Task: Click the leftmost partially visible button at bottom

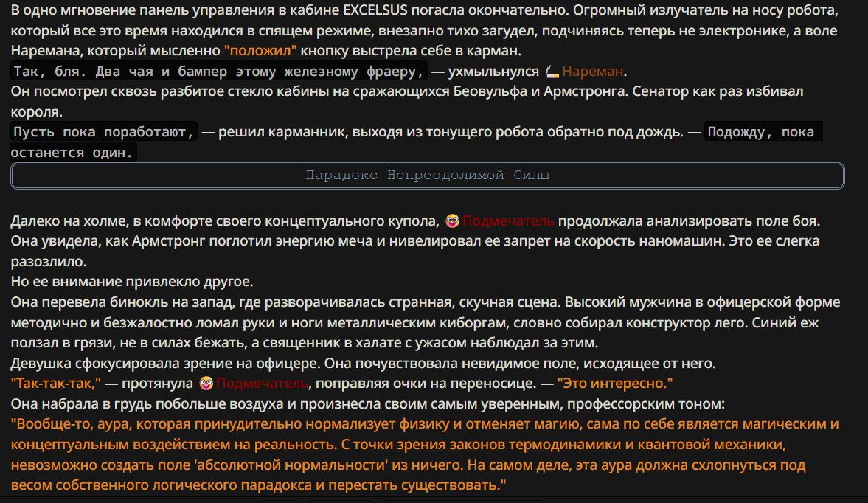Action: tap(279, 502)
